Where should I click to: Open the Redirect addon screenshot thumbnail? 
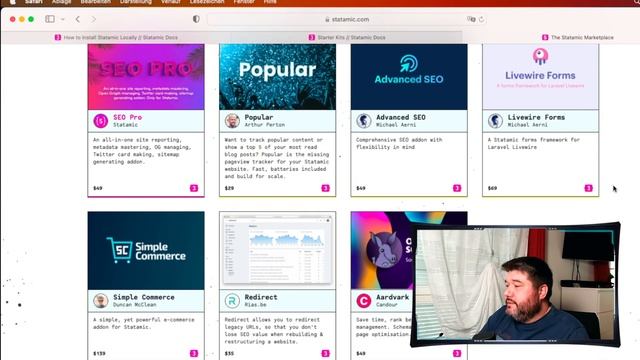[x=278, y=250]
